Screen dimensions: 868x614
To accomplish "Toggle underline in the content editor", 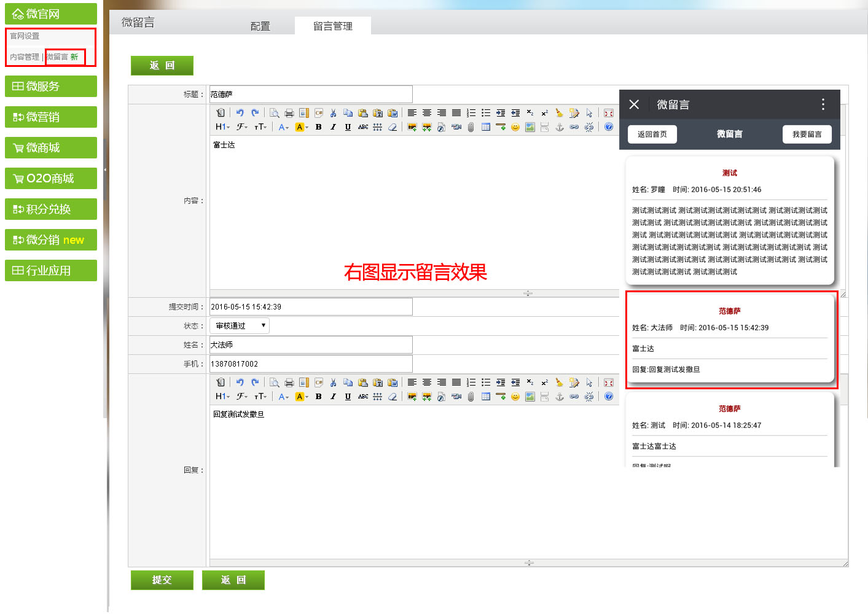I will coord(348,127).
